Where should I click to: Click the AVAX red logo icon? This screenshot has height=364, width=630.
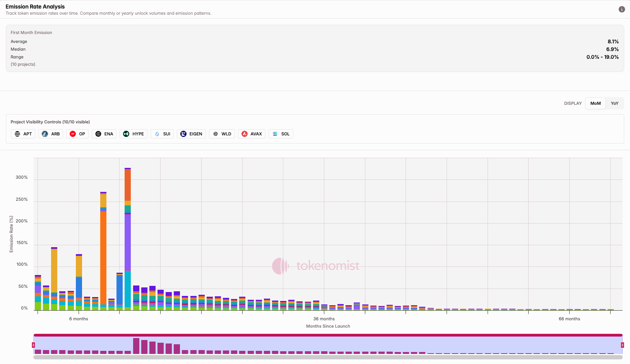pyautogui.click(x=245, y=134)
